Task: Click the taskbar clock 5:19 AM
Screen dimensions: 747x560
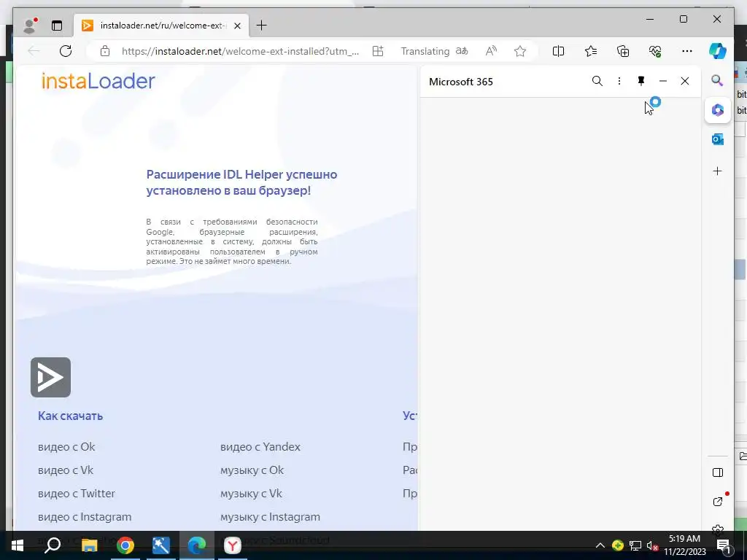Action: [684, 539]
